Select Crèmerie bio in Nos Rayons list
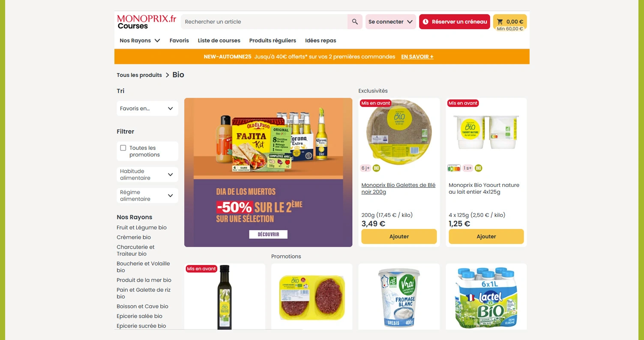Viewport: 644px width, 340px height. 134,237
